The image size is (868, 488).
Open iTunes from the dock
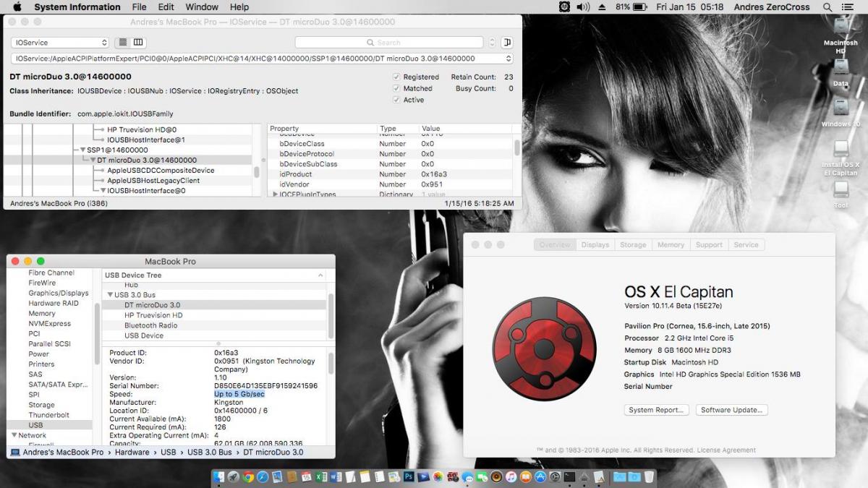point(511,477)
